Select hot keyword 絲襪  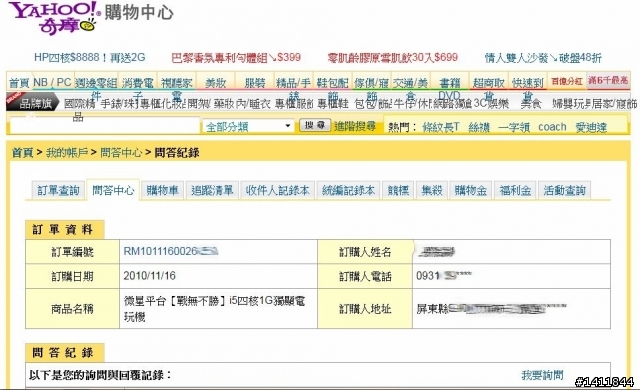tap(479, 127)
